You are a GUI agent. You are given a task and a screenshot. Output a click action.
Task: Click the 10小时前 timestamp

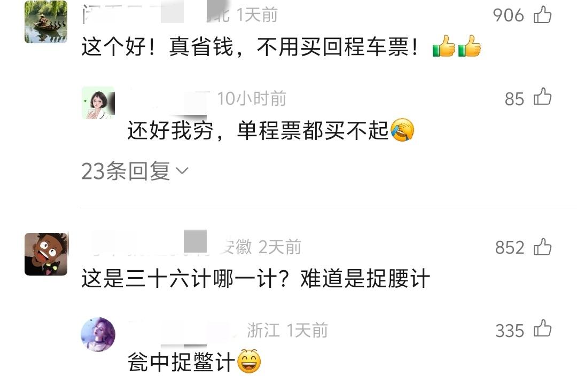point(251,99)
